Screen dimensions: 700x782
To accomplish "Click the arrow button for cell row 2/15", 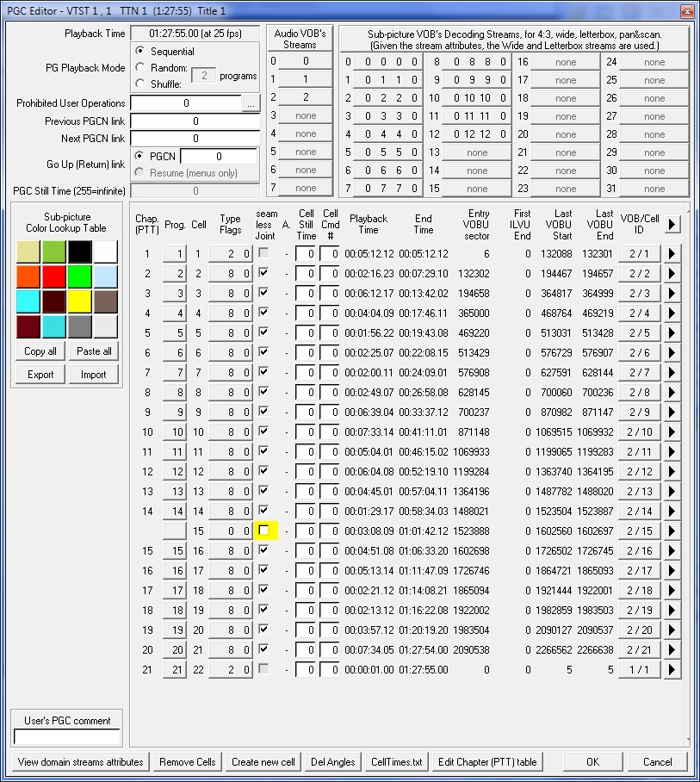I will [672, 531].
